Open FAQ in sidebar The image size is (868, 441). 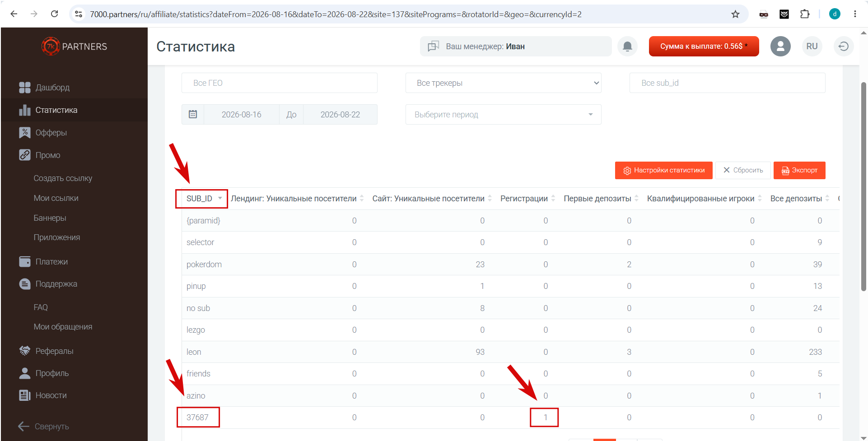[41, 307]
